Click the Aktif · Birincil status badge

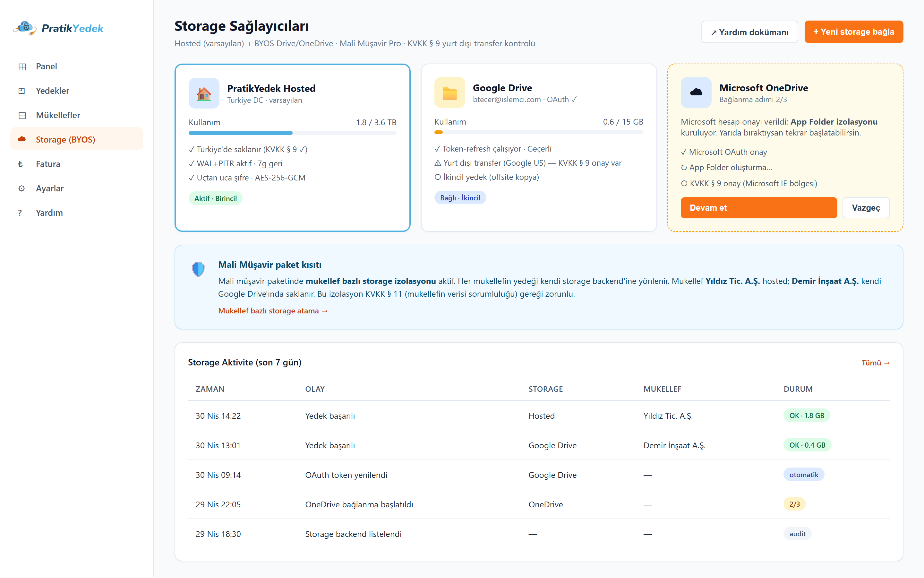point(215,198)
